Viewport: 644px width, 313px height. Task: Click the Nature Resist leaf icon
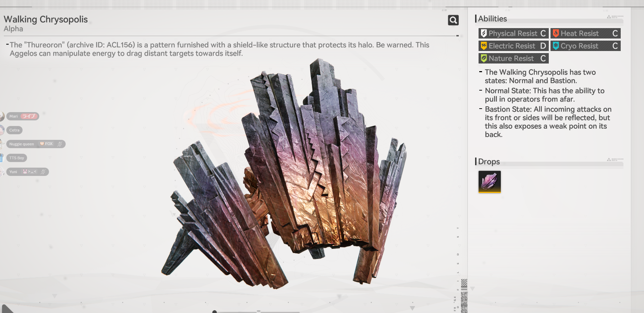coord(483,58)
